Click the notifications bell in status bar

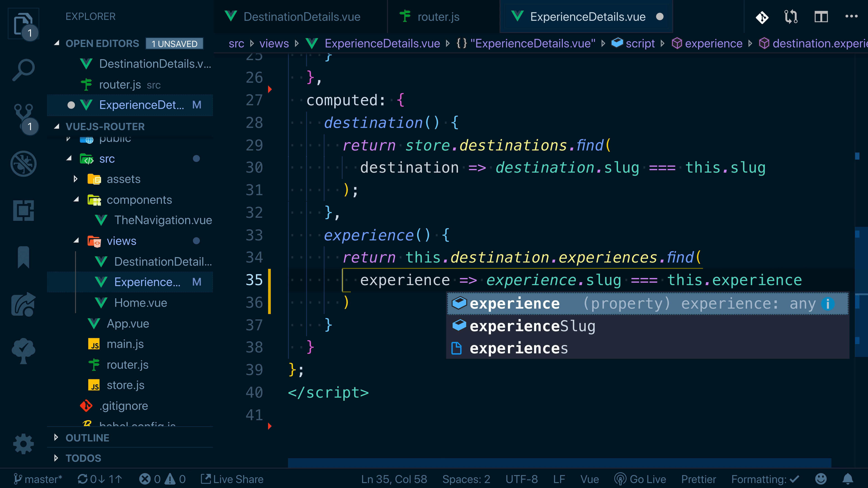(847, 479)
